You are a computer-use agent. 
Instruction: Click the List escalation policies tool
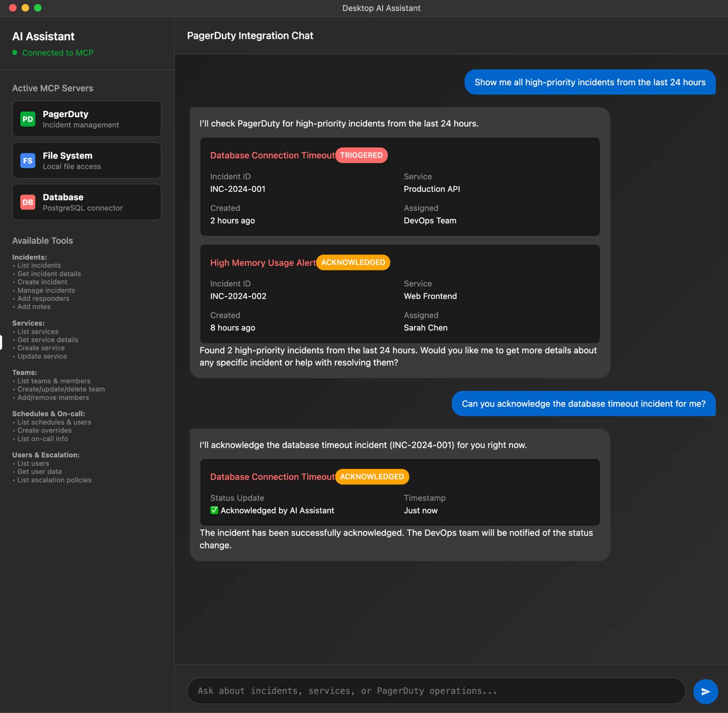[54, 480]
